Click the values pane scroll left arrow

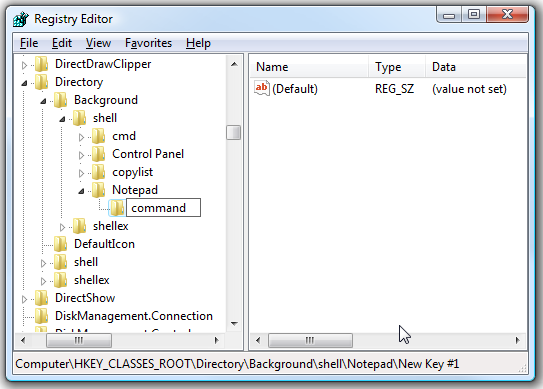pyautogui.click(x=258, y=341)
